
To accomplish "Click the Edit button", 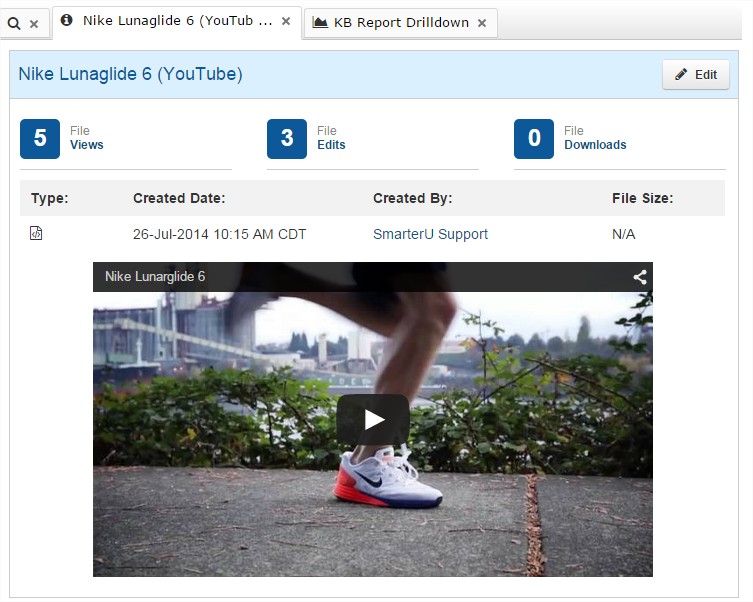I will 696,74.
